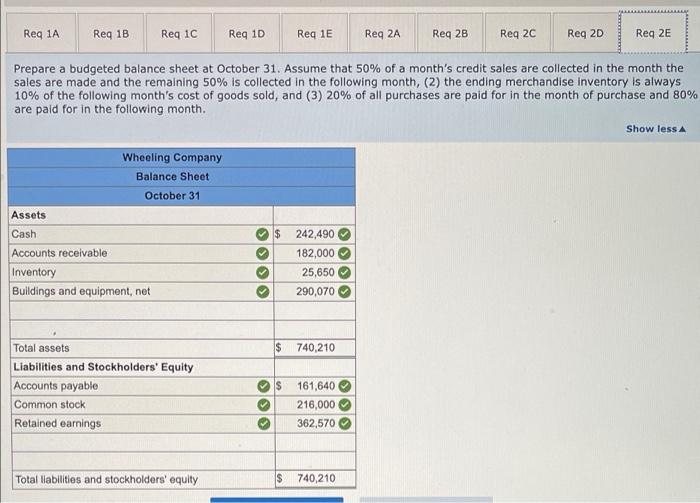Go to the Req 2B tab

click(x=450, y=33)
